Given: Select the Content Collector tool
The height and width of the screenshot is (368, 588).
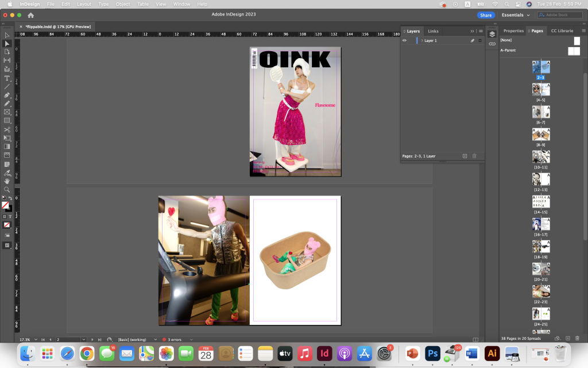Looking at the screenshot, I should pos(7,69).
